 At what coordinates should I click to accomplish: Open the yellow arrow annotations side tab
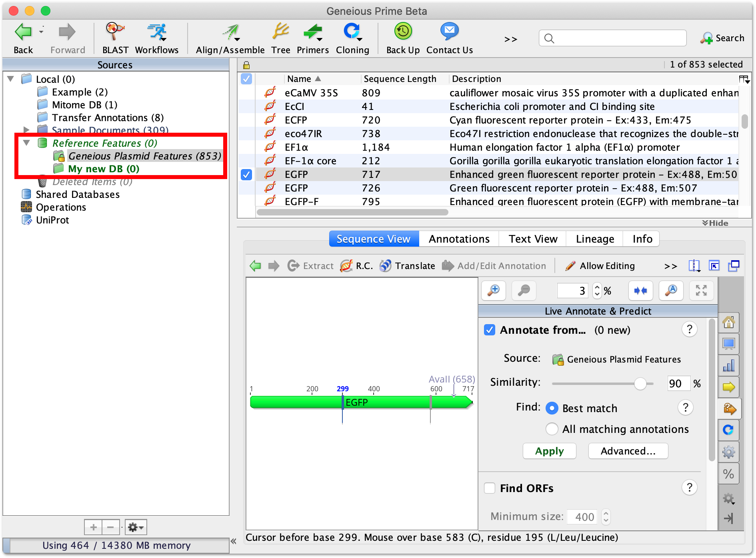tap(728, 387)
